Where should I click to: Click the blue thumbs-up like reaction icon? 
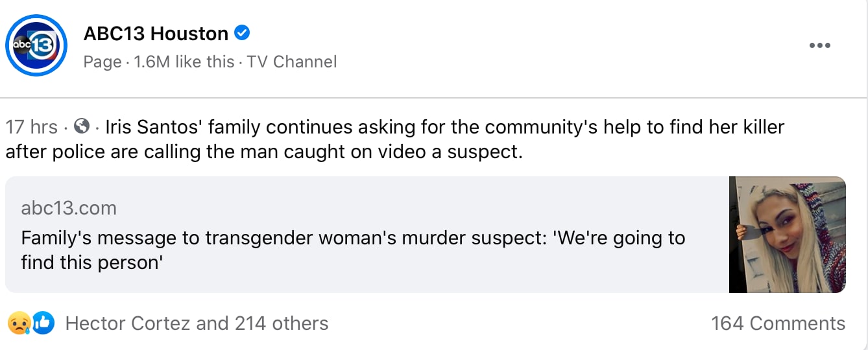pos(43,323)
